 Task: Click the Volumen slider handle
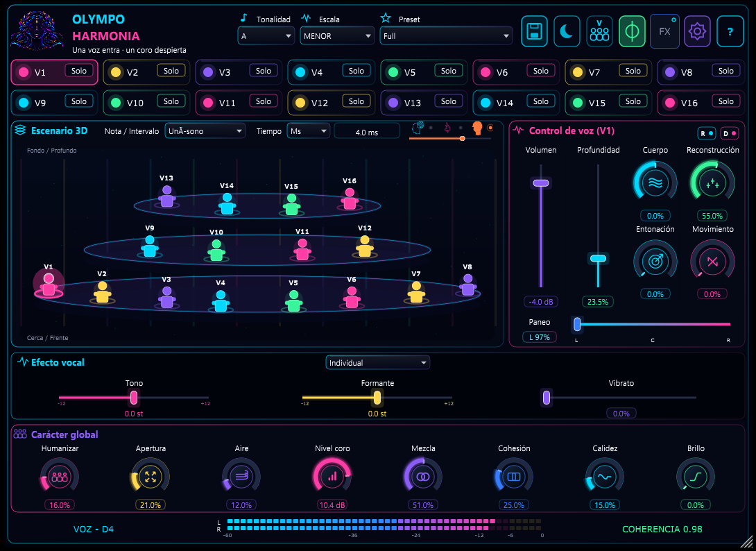540,183
